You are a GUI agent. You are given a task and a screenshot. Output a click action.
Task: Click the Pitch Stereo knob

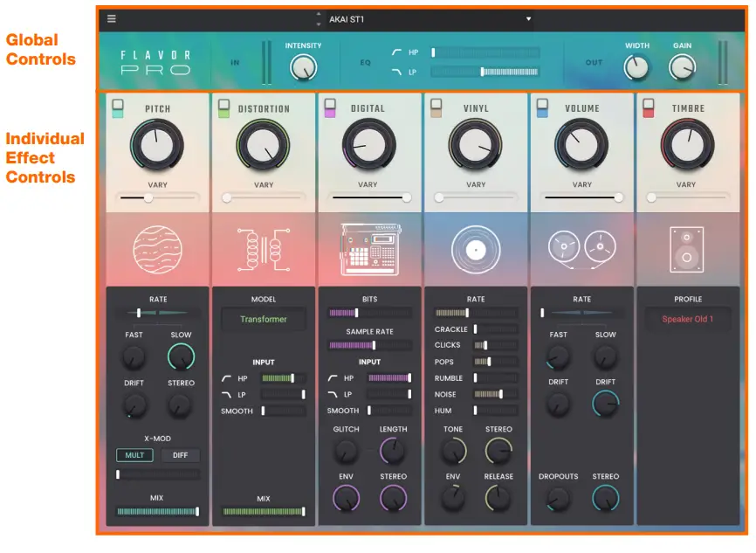pos(181,405)
